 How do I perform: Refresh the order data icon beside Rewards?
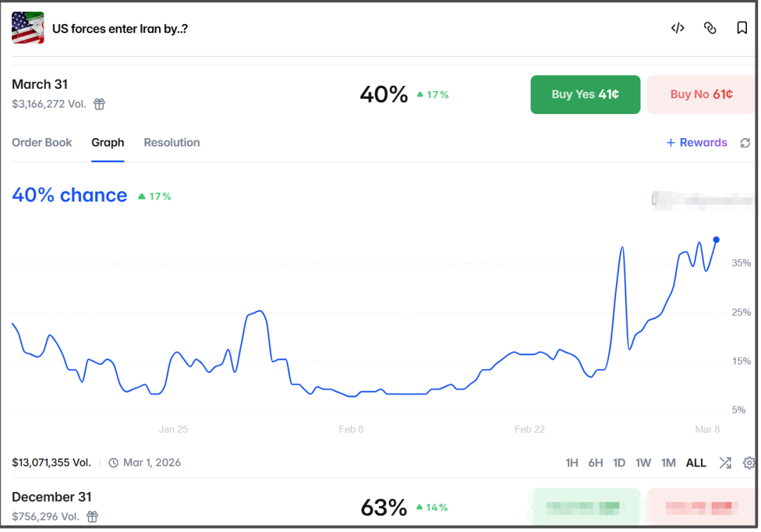coord(745,143)
